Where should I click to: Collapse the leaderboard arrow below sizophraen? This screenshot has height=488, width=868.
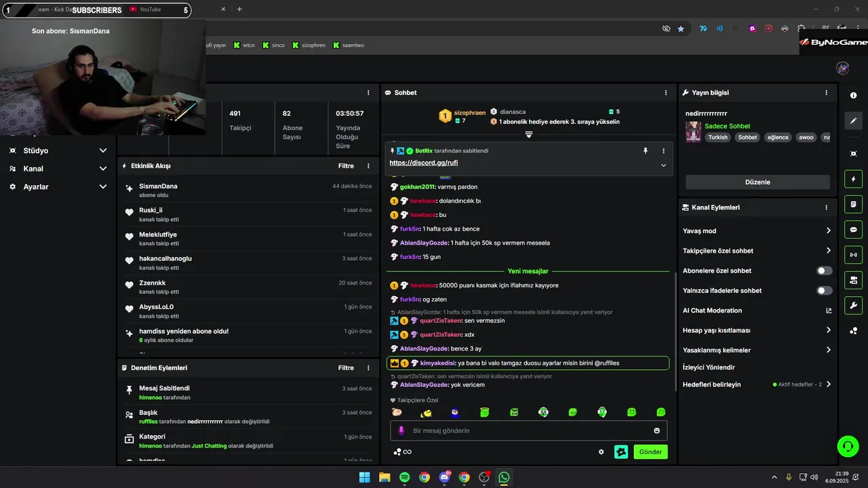[529, 134]
